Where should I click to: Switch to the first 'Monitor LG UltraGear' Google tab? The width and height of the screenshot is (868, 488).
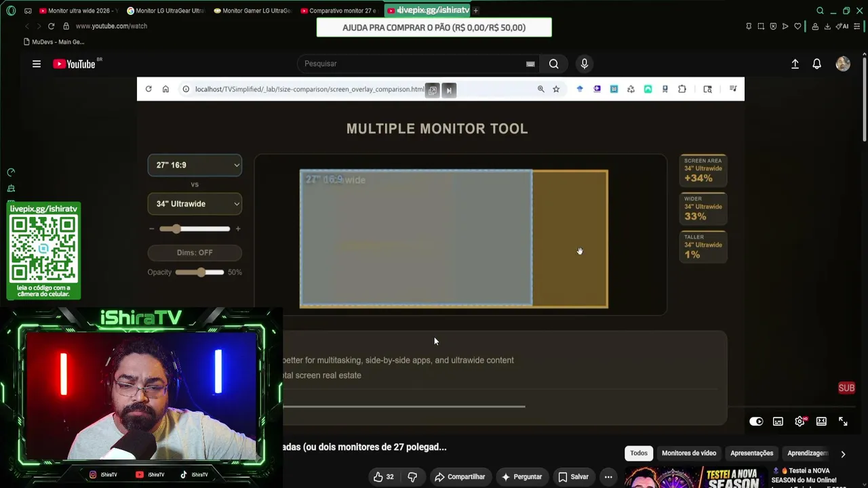[x=165, y=11]
